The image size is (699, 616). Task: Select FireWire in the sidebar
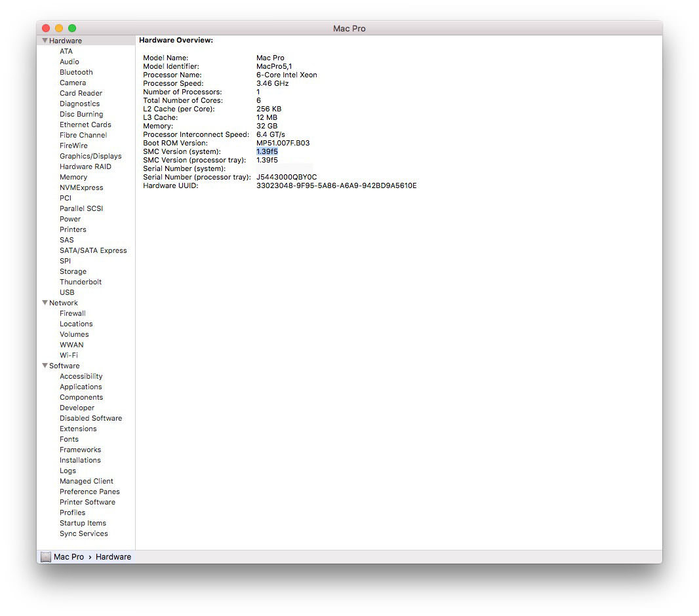click(73, 145)
